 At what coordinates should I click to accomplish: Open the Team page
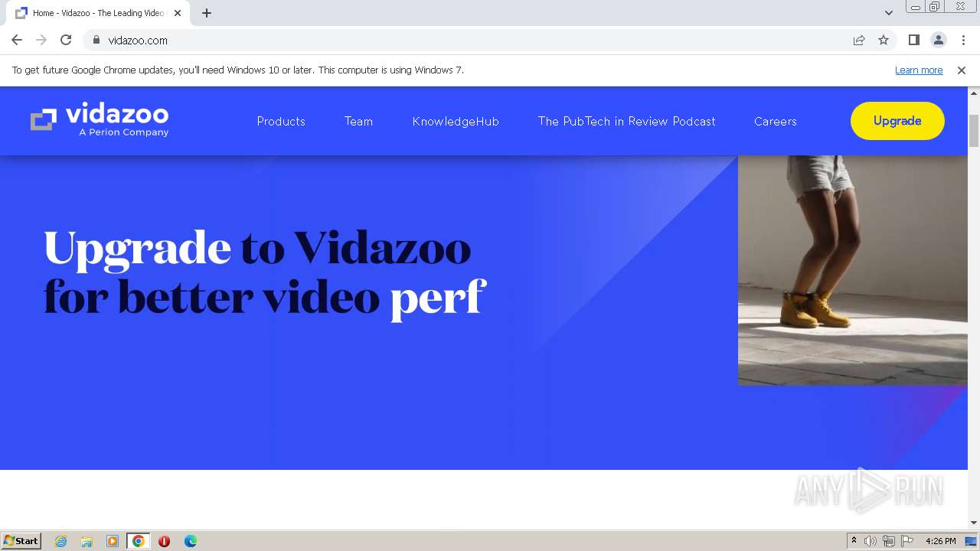pyautogui.click(x=358, y=121)
